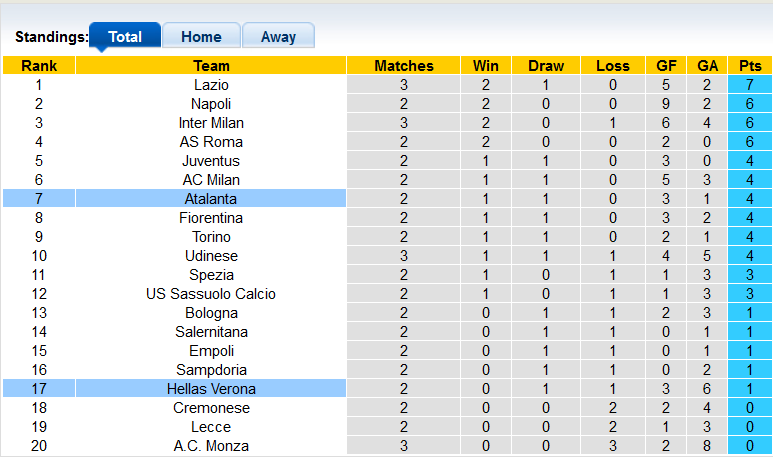Click the A.C. Monza team name

pos(211,446)
